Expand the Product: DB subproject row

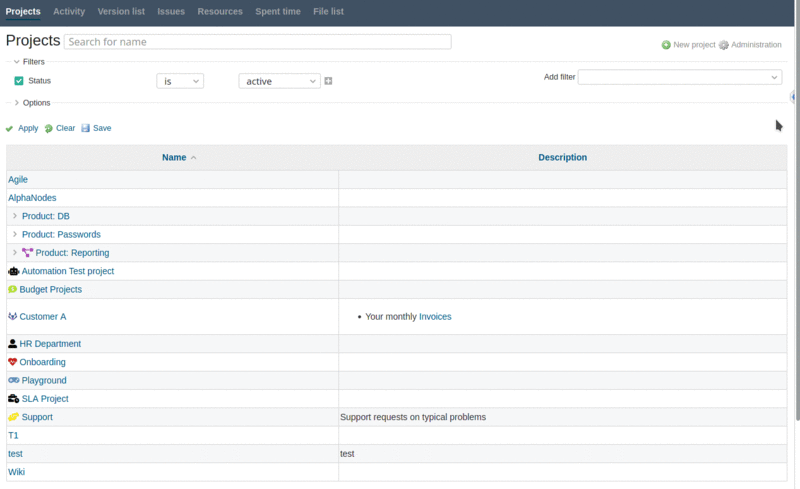[14, 216]
